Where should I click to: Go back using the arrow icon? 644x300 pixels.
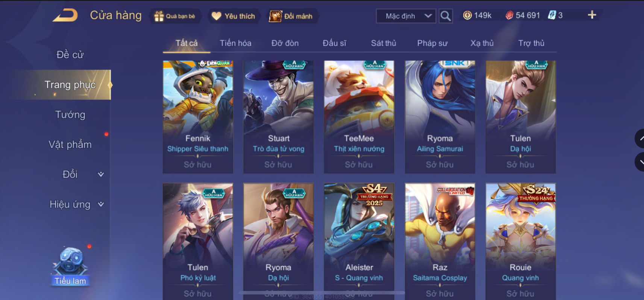pos(65,15)
